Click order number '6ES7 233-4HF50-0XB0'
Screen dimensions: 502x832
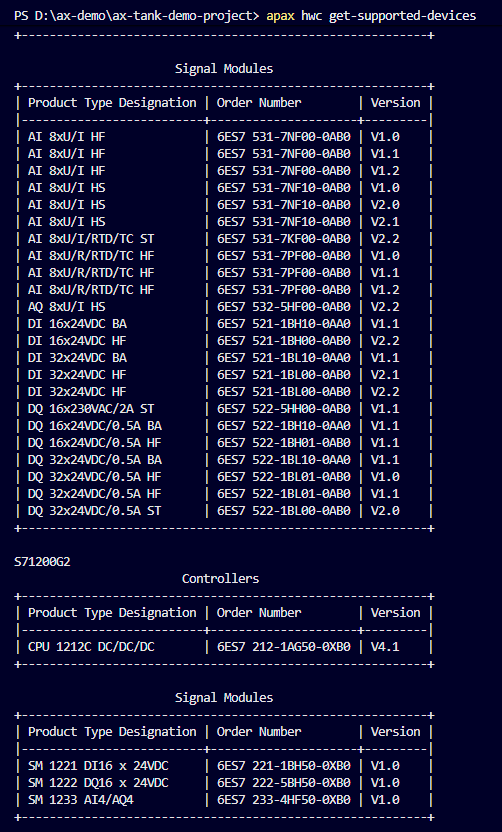pyautogui.click(x=283, y=800)
